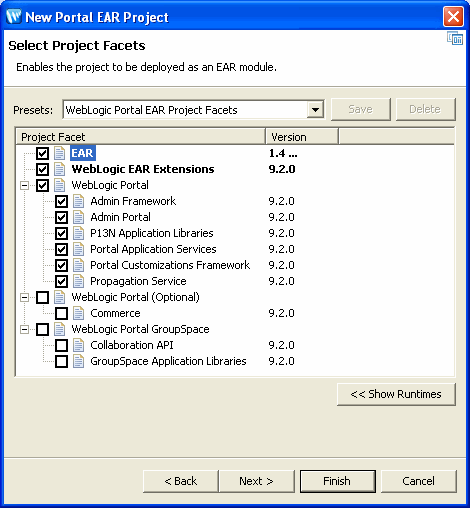Click the Show Runtimes button
470x508 pixels.
tap(396, 394)
